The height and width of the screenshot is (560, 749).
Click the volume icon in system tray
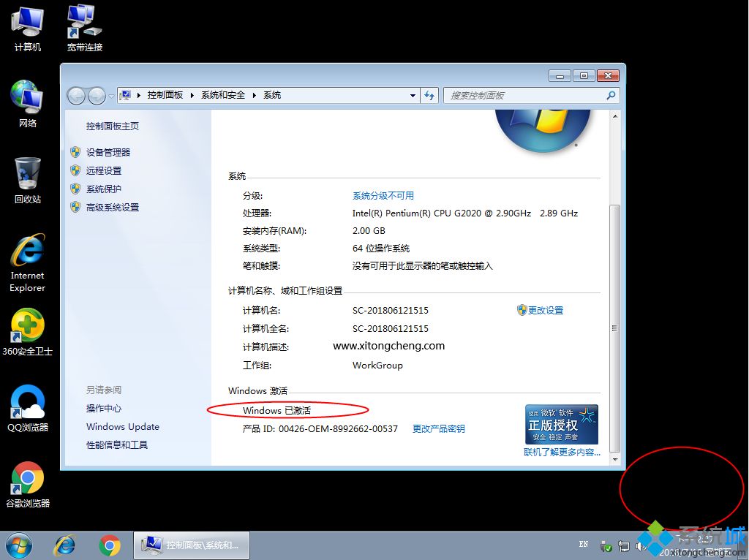[641, 545]
